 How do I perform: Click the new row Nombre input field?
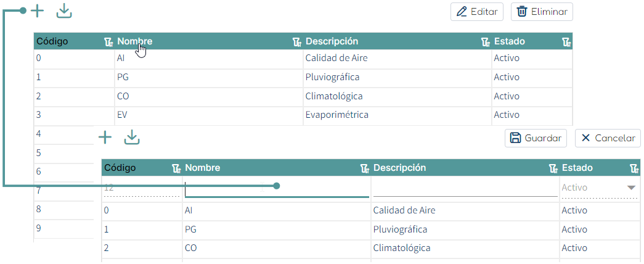click(277, 188)
